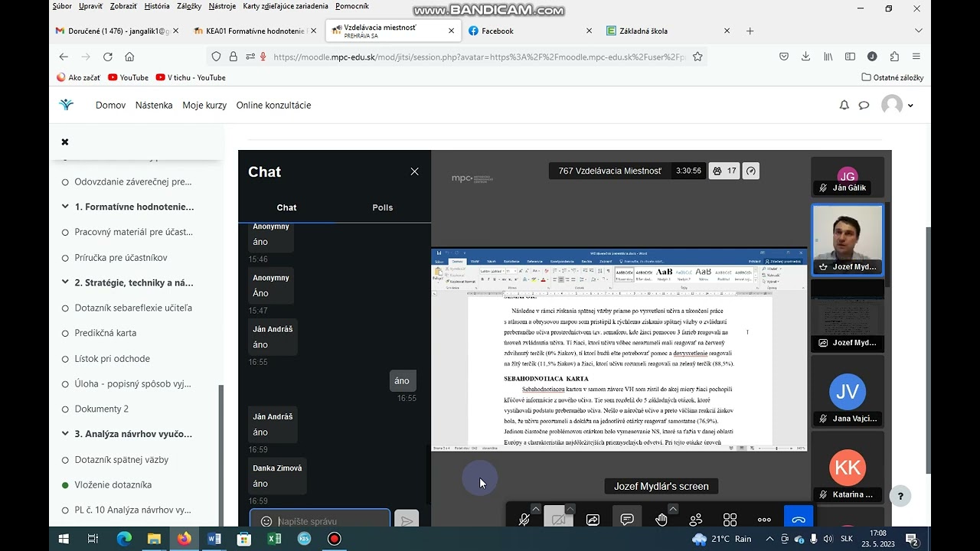Viewport: 980px width, 551px height.
Task: Open Online konzultácie link
Action: pos(273,105)
